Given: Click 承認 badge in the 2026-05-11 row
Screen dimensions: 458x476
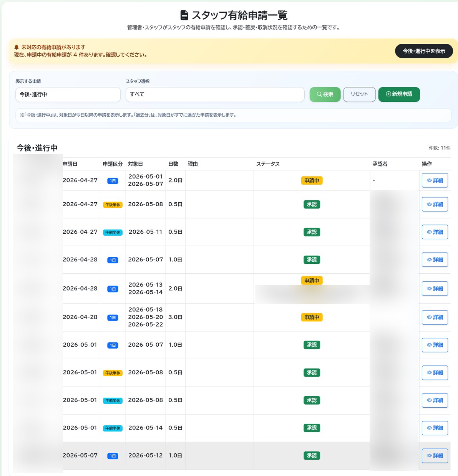Looking at the screenshot, I should click(x=312, y=232).
